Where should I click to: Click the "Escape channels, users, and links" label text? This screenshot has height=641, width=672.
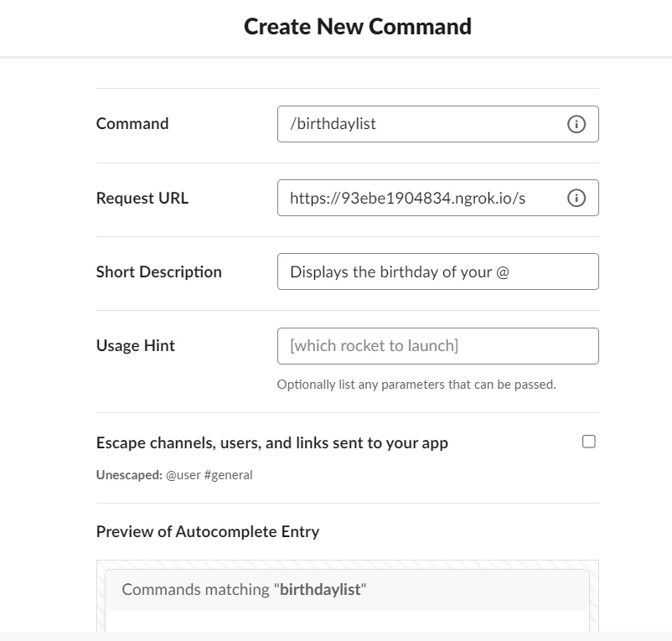tap(272, 443)
